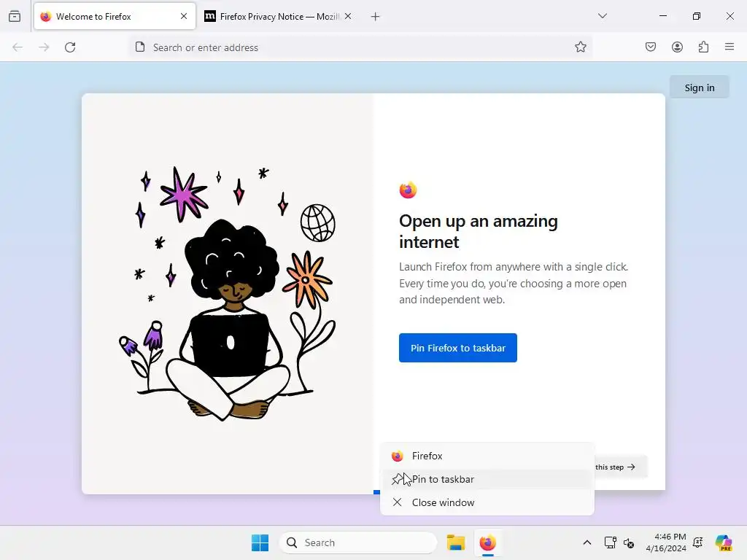This screenshot has height=560, width=747.
Task: Reload the current page
Action: (x=70, y=47)
